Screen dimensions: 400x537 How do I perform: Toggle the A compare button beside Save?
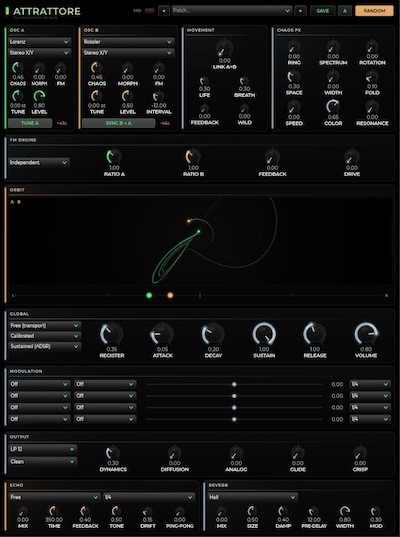coord(345,11)
